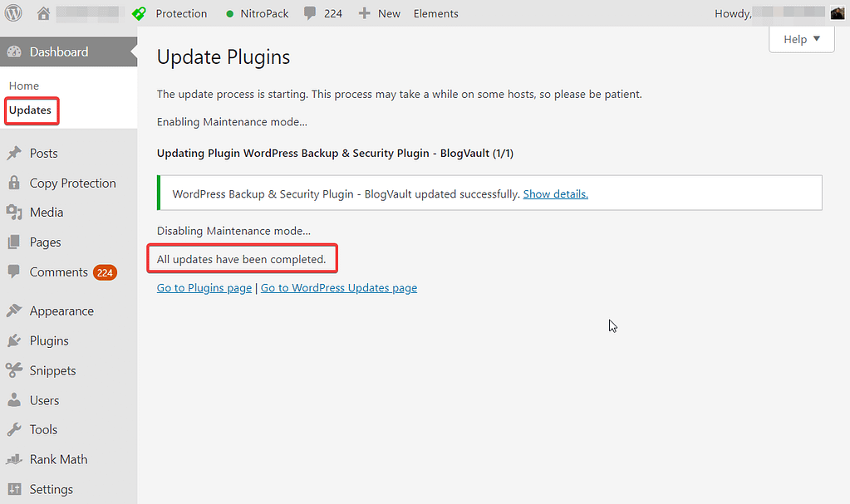The image size is (850, 504).
Task: Open the Rank Math menu item
Action: pos(58,459)
